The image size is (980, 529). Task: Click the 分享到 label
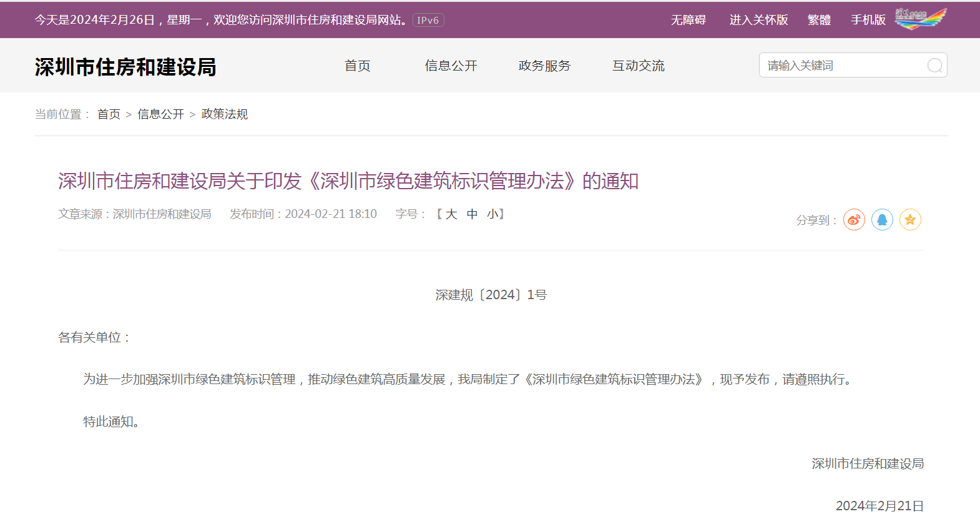click(x=816, y=220)
